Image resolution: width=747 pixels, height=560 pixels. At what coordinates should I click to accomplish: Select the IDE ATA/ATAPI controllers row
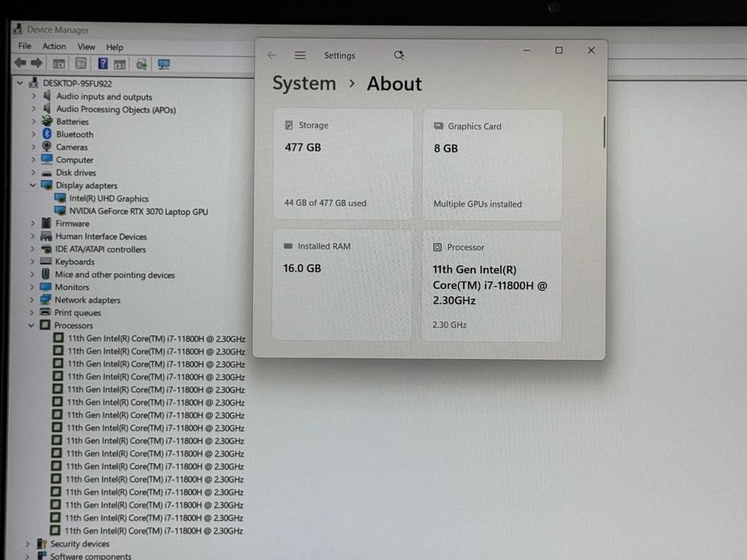[x=101, y=249]
